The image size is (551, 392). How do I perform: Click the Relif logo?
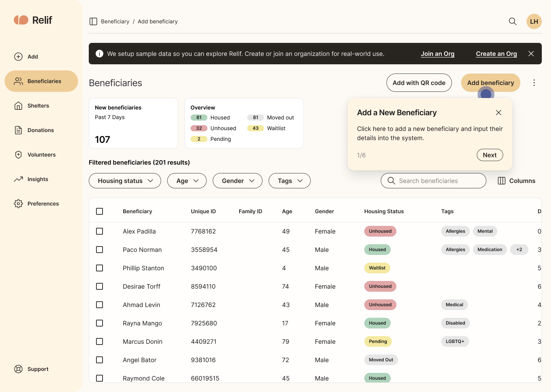point(33,20)
